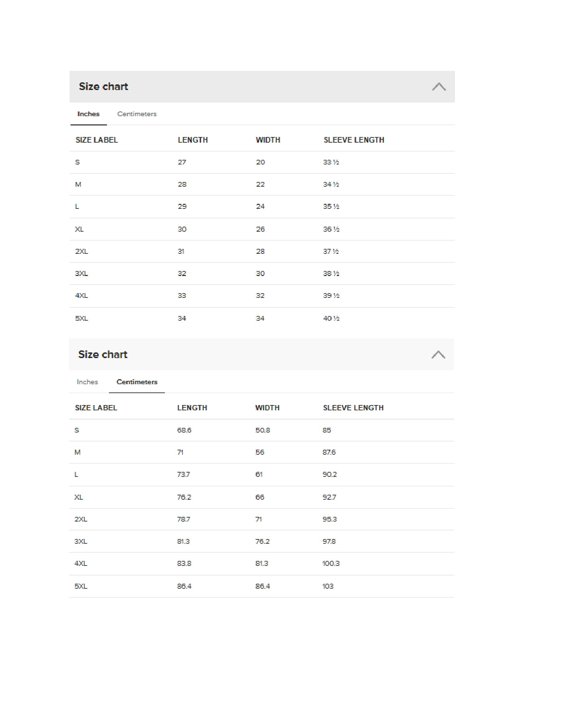Viewport: 563px width, 728px height.
Task: Click the lower Size chart header title
Action: point(103,355)
